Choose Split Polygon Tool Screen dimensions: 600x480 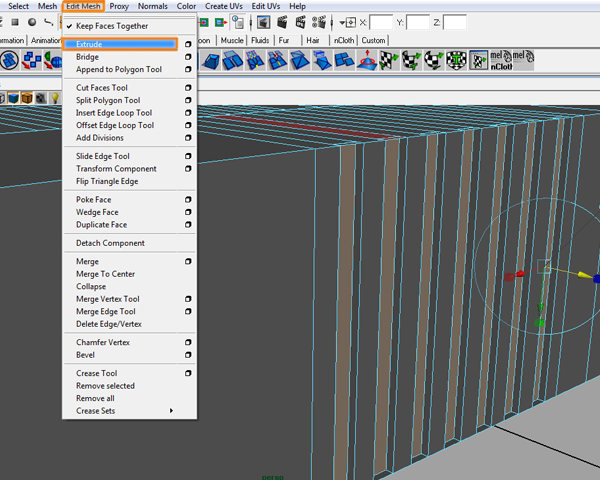point(108,100)
